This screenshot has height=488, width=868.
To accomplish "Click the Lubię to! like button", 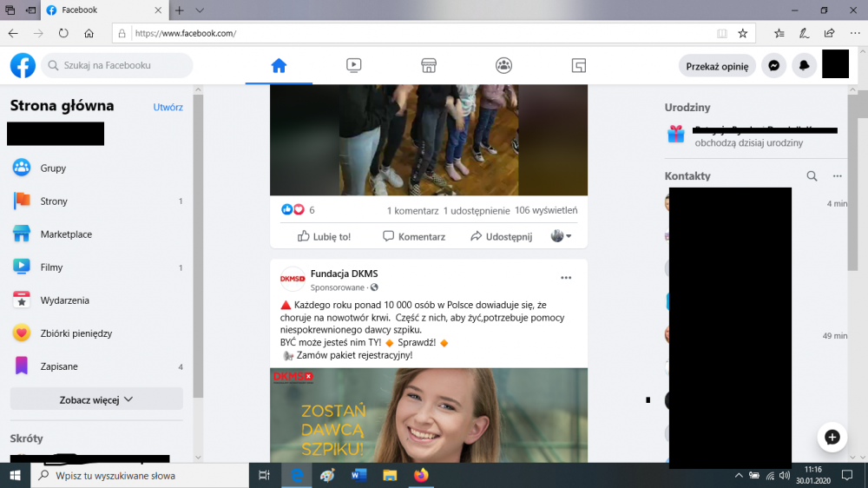I will click(324, 236).
